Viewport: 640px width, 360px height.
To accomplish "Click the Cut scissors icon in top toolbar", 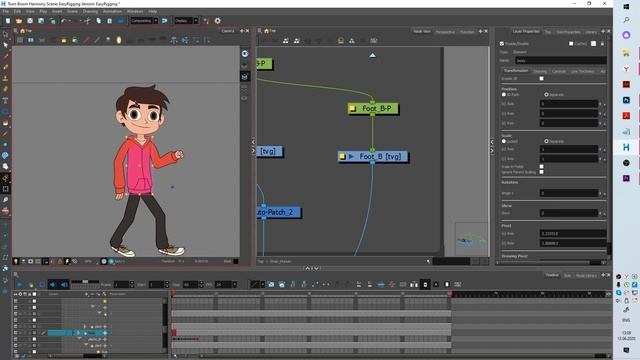I will pos(87,21).
